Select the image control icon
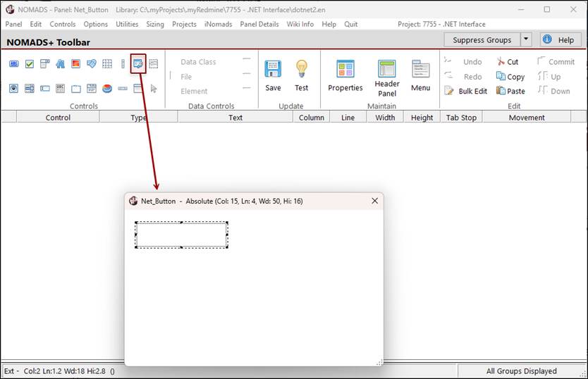588x379 pixels. (x=76, y=64)
